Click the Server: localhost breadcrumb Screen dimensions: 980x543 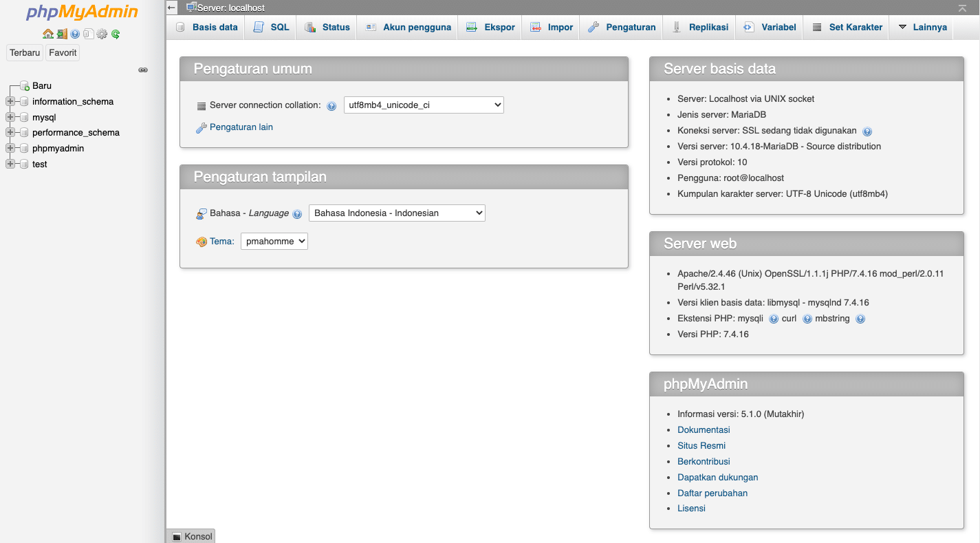[x=231, y=8]
